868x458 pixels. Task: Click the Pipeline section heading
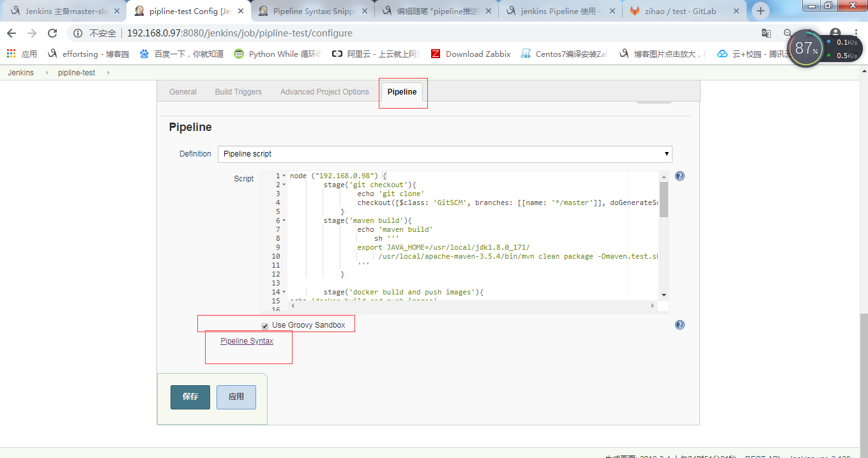[190, 127]
